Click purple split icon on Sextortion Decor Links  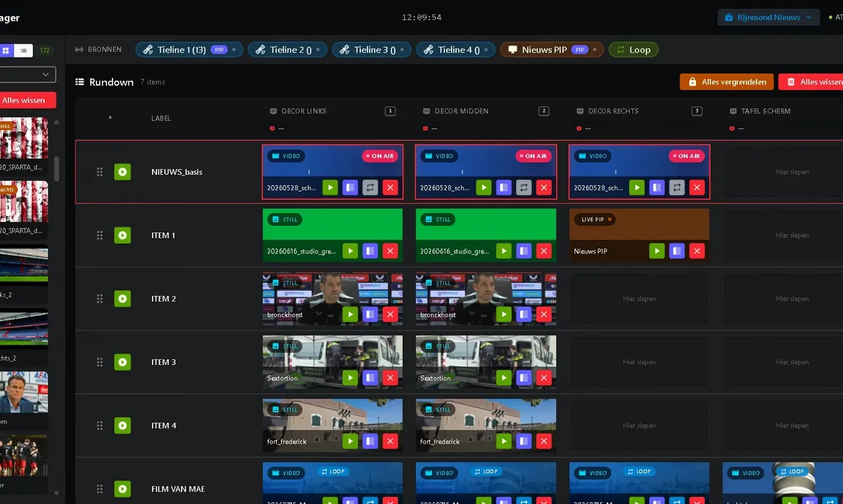[x=370, y=378]
